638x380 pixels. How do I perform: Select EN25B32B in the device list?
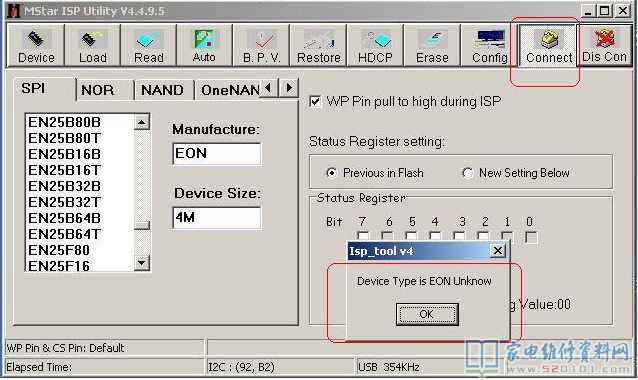[64, 186]
